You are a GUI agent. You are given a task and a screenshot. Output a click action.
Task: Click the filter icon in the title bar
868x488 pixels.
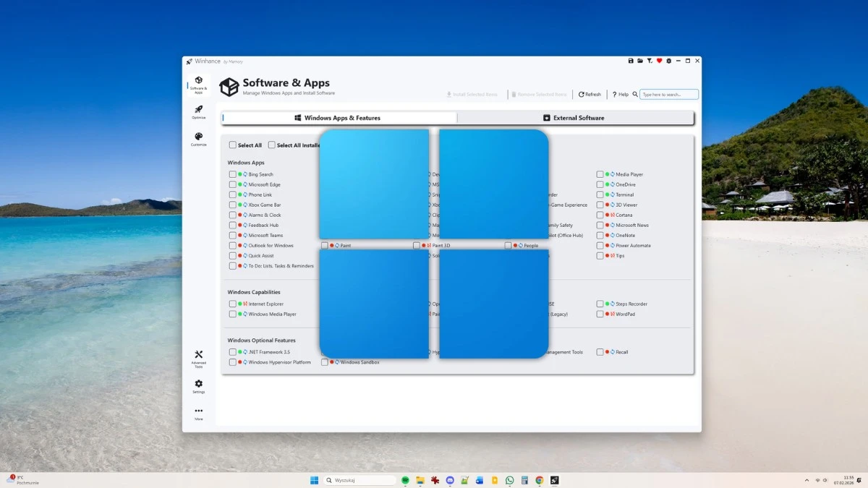pyautogui.click(x=650, y=61)
